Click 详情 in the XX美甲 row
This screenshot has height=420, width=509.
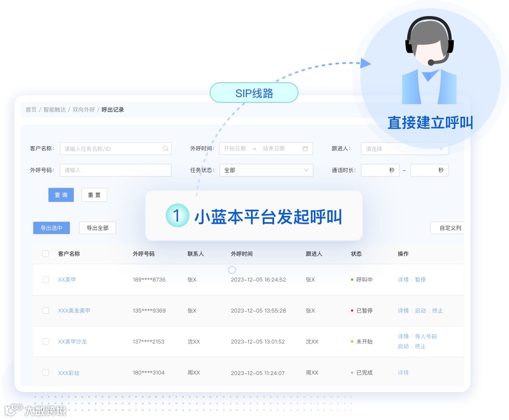[403, 279]
